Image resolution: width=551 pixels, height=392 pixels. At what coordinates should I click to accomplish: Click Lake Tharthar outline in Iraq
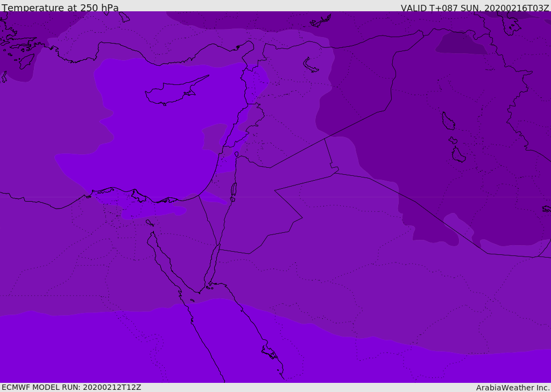(448, 121)
